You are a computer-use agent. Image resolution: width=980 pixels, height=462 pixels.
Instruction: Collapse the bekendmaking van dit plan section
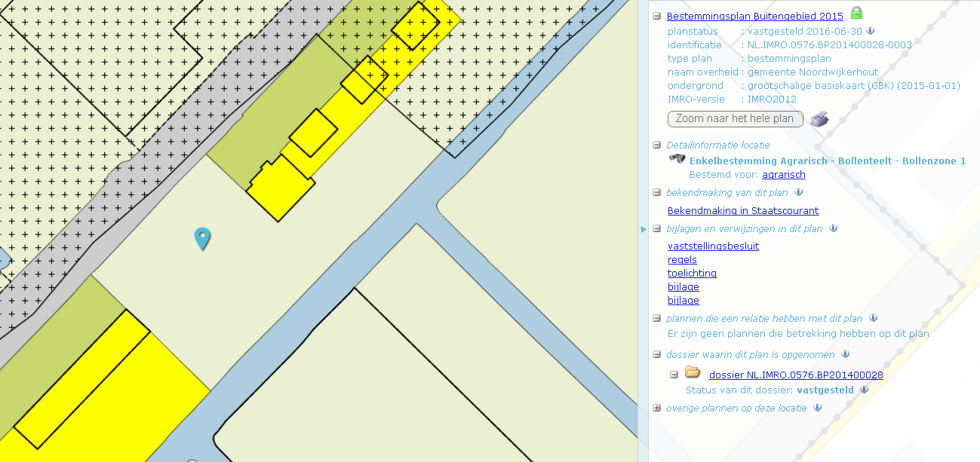coord(656,193)
